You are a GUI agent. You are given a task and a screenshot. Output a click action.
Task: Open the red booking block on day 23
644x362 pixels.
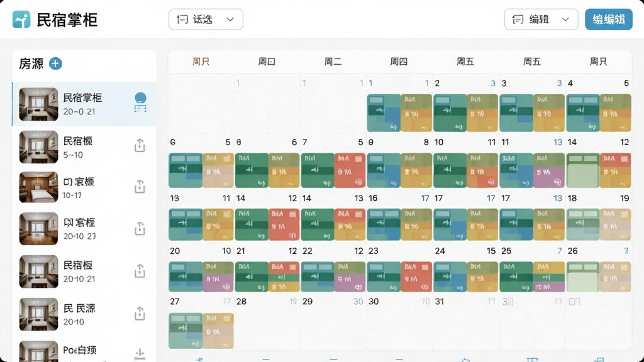click(x=416, y=277)
